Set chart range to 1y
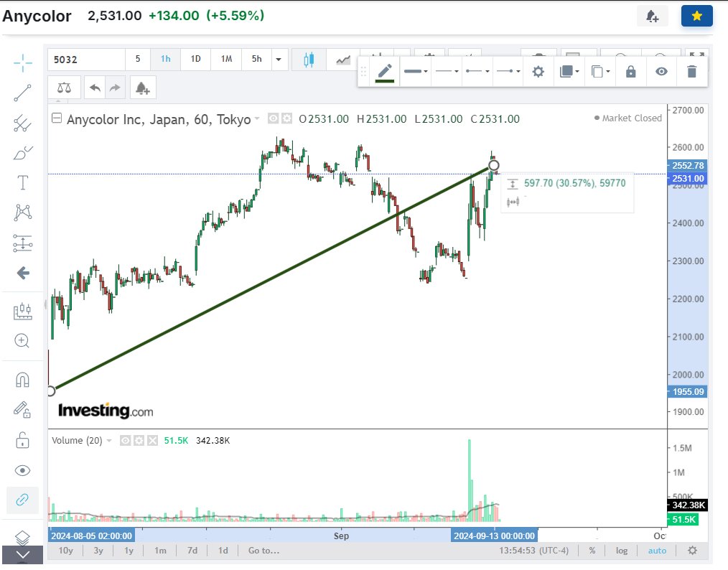Image resolution: width=728 pixels, height=570 pixels. [x=129, y=551]
